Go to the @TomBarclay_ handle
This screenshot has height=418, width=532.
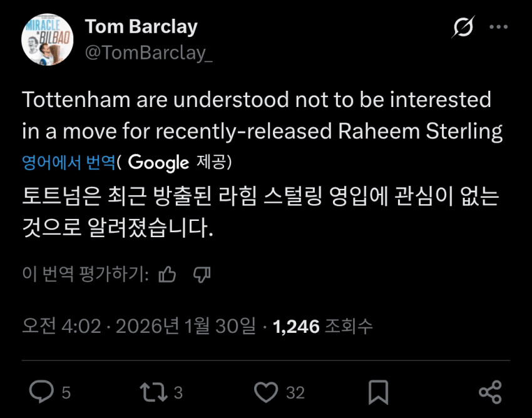pyautogui.click(x=148, y=53)
